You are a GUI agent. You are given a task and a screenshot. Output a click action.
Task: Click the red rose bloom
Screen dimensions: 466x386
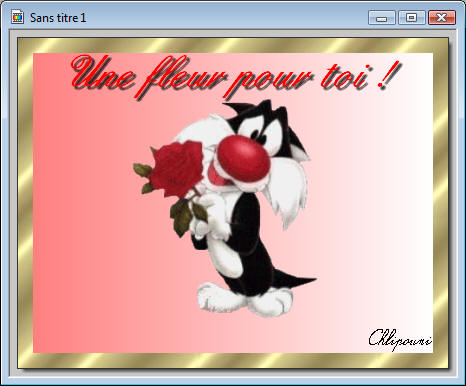(x=176, y=168)
